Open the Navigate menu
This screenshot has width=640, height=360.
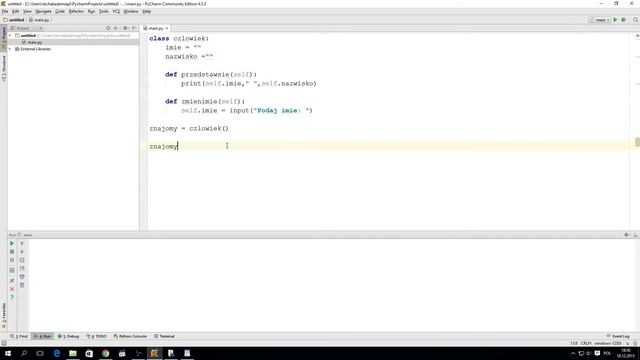click(x=43, y=11)
